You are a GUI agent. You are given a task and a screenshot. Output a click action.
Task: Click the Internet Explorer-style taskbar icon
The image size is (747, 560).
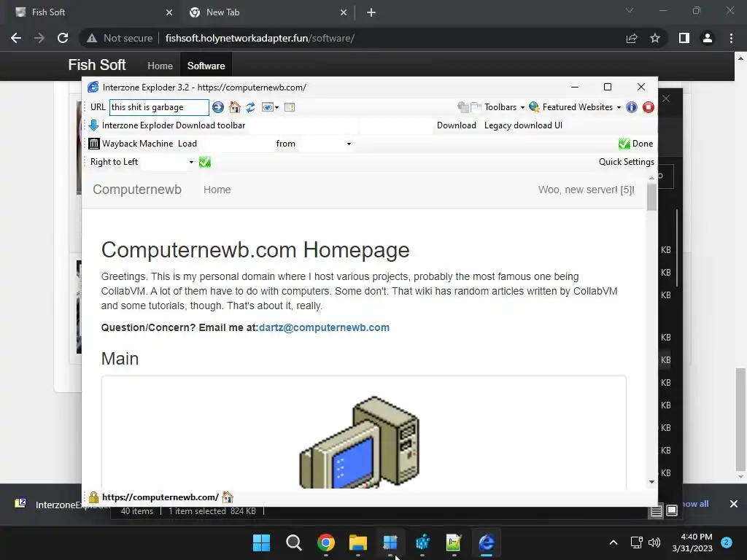coord(486,542)
